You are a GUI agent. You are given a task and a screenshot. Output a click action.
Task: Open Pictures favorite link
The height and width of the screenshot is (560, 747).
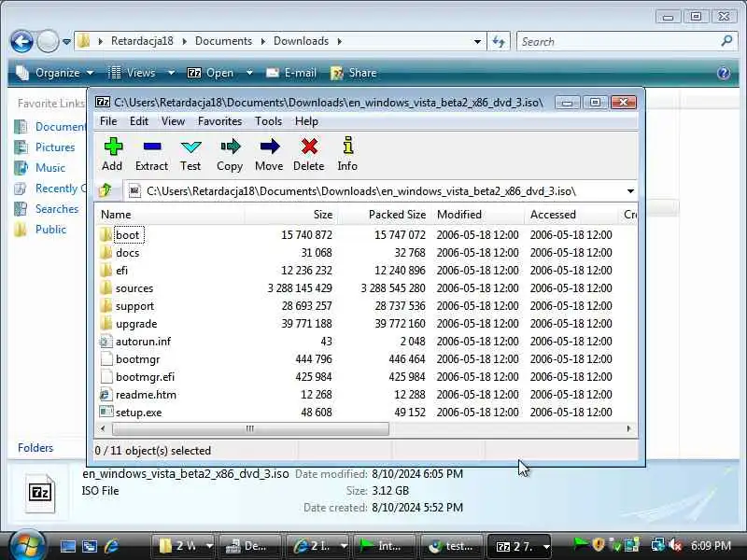45,147
